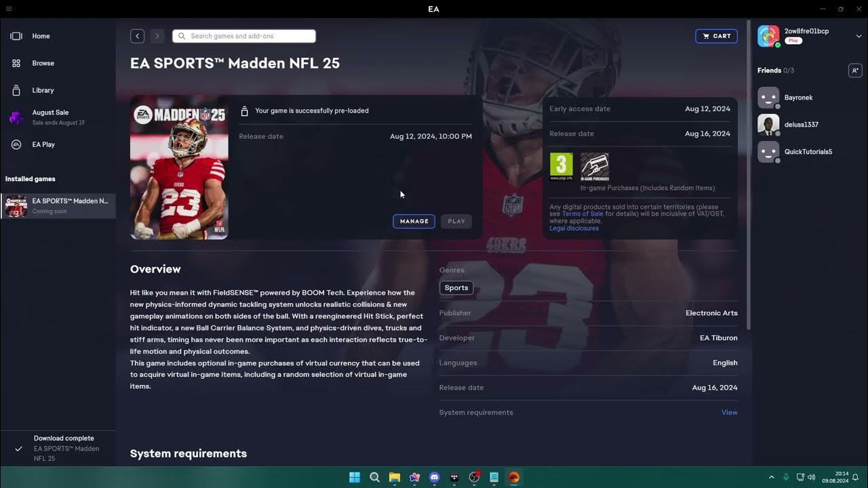Click the microphone tray icon
868x488 pixels.
pyautogui.click(x=786, y=477)
